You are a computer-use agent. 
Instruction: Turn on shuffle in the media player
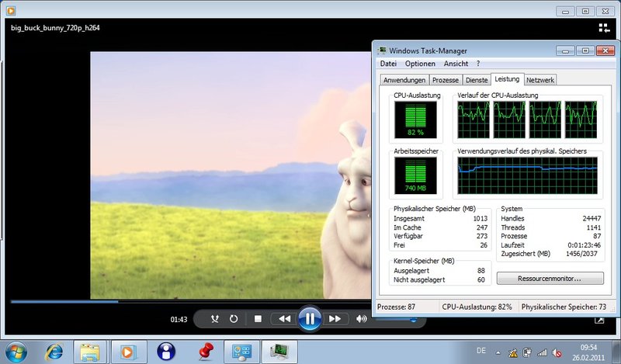tap(215, 319)
